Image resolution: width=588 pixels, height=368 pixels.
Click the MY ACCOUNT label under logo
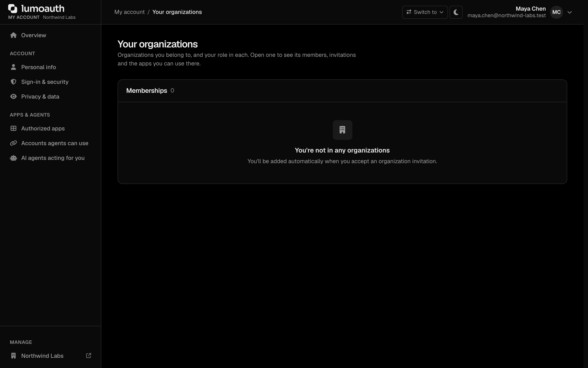[x=24, y=17]
